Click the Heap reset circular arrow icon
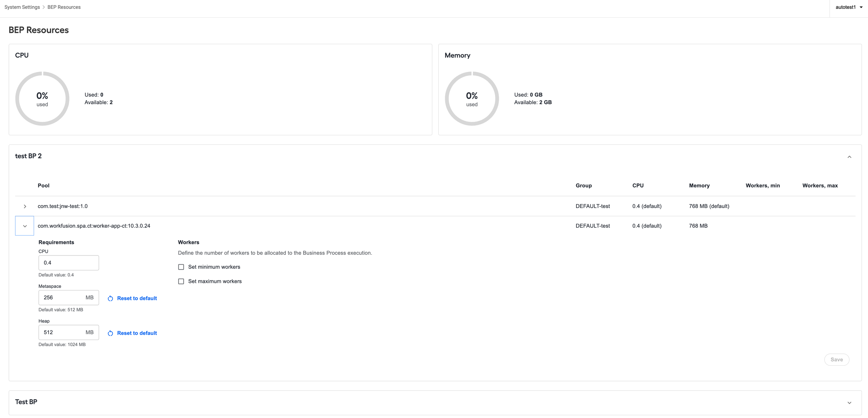Image resolution: width=868 pixels, height=418 pixels. 110,334
